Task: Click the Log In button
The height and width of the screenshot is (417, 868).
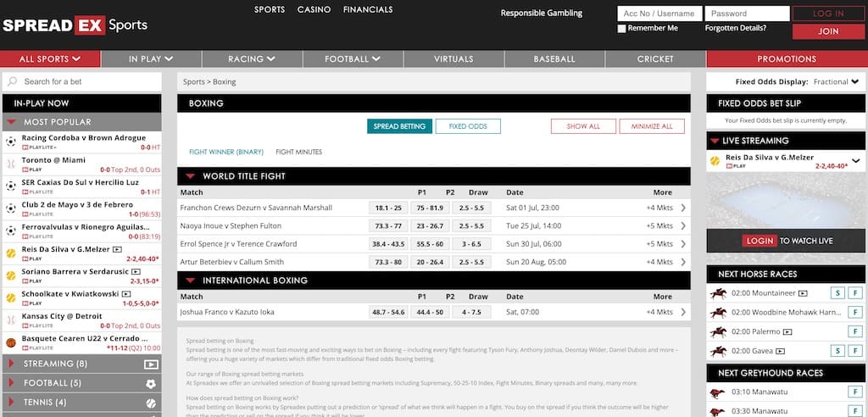Action: pyautogui.click(x=828, y=14)
